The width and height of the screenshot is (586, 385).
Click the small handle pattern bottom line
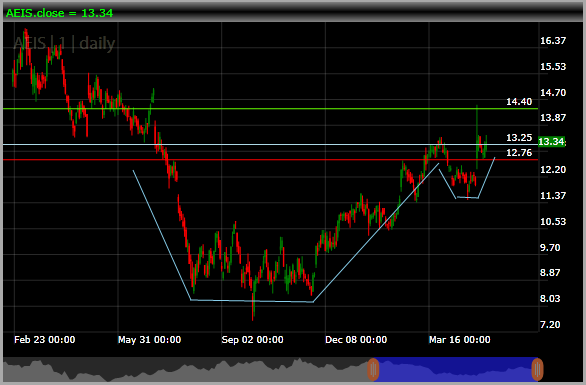tap(467, 197)
